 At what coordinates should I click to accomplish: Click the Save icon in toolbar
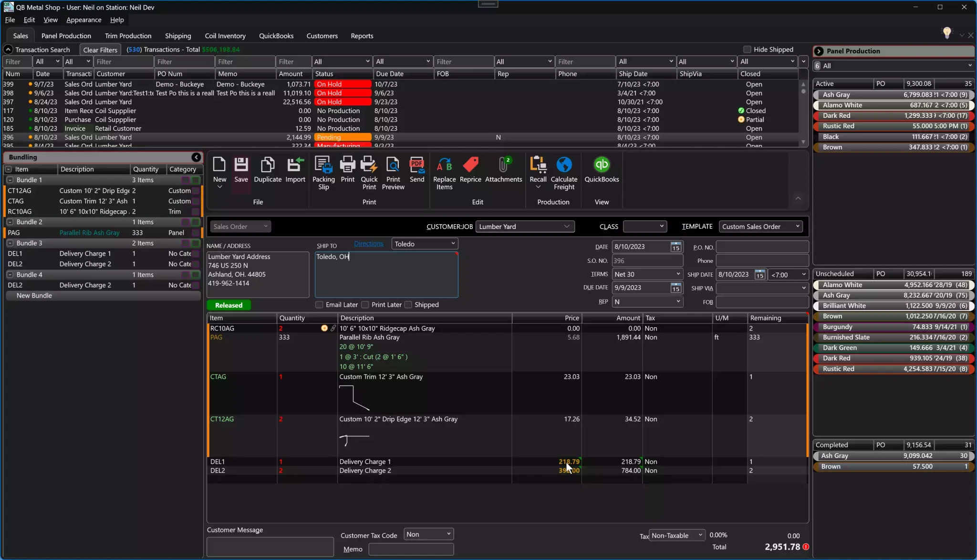(x=241, y=166)
